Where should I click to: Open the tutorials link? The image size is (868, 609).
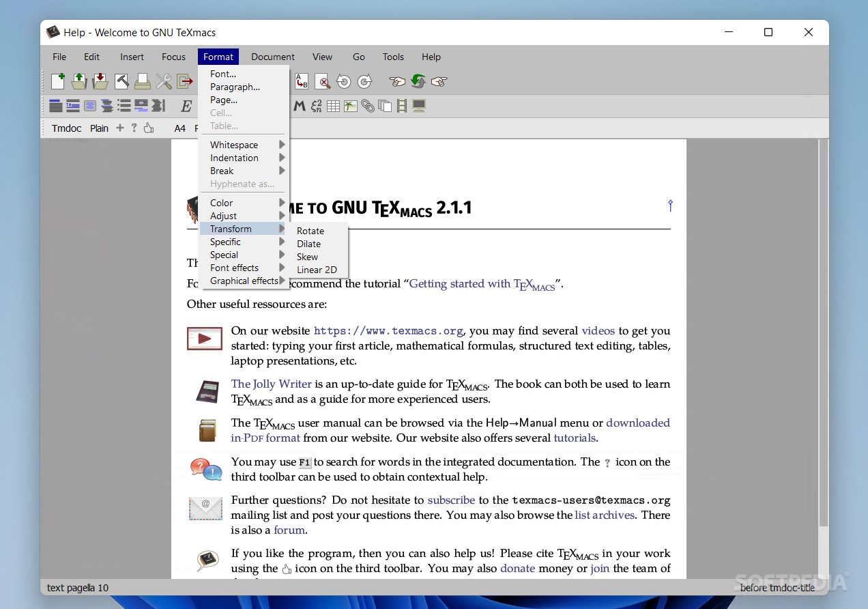575,438
